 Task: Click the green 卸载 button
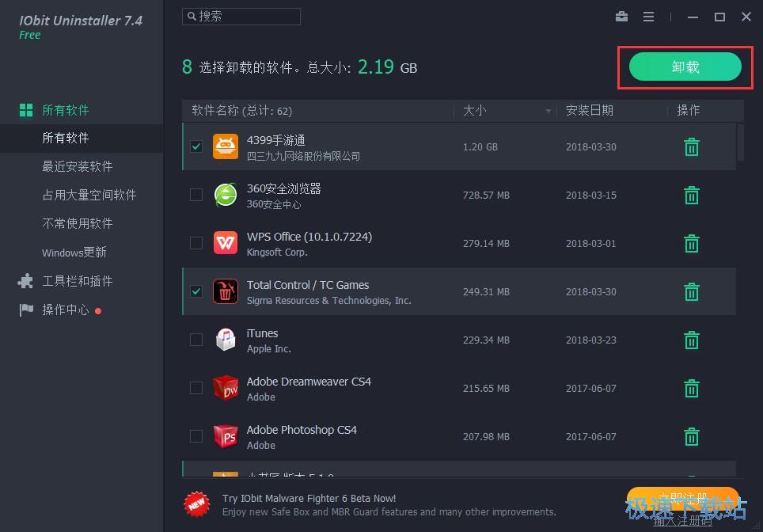point(685,66)
